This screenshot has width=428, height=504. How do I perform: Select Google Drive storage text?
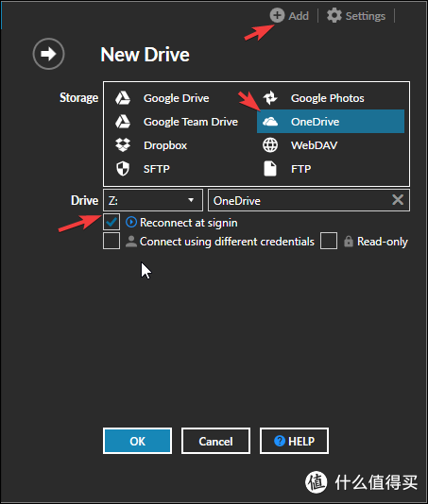pos(177,98)
